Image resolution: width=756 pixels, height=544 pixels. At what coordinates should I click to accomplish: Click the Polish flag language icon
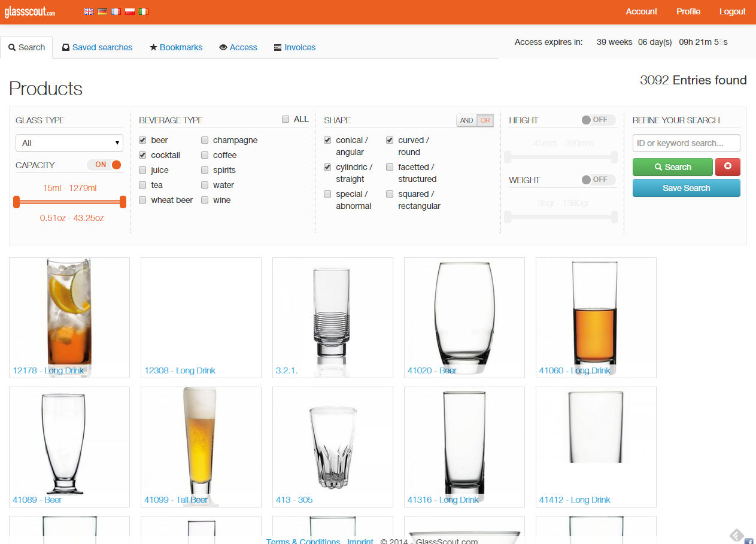(x=130, y=11)
